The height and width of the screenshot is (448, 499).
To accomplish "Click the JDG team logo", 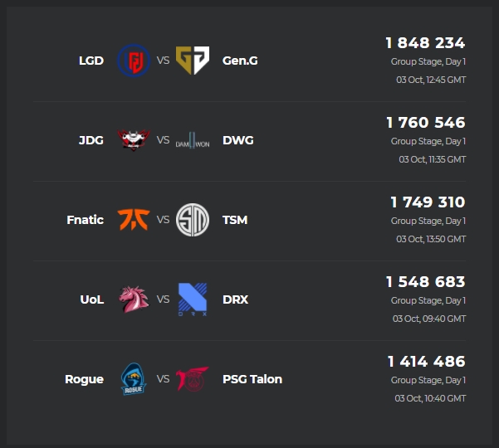I will tap(133, 139).
